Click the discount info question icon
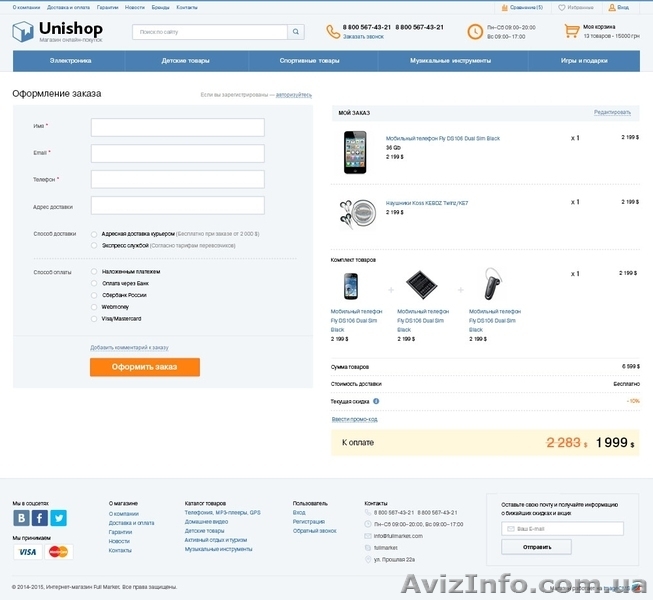The width and height of the screenshot is (653, 600). [377, 400]
